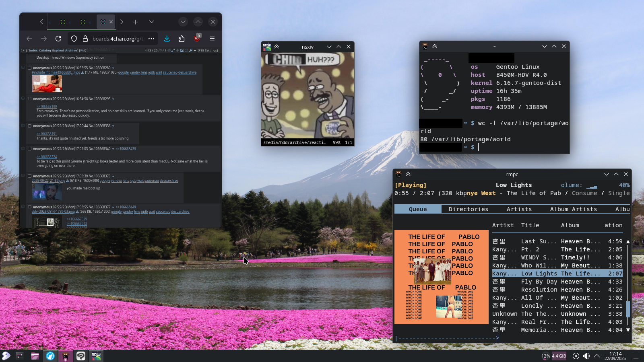The width and height of the screenshot is (644, 362).
Task: Toggle keep-above icon in terminal title bar
Action: [x=435, y=46]
